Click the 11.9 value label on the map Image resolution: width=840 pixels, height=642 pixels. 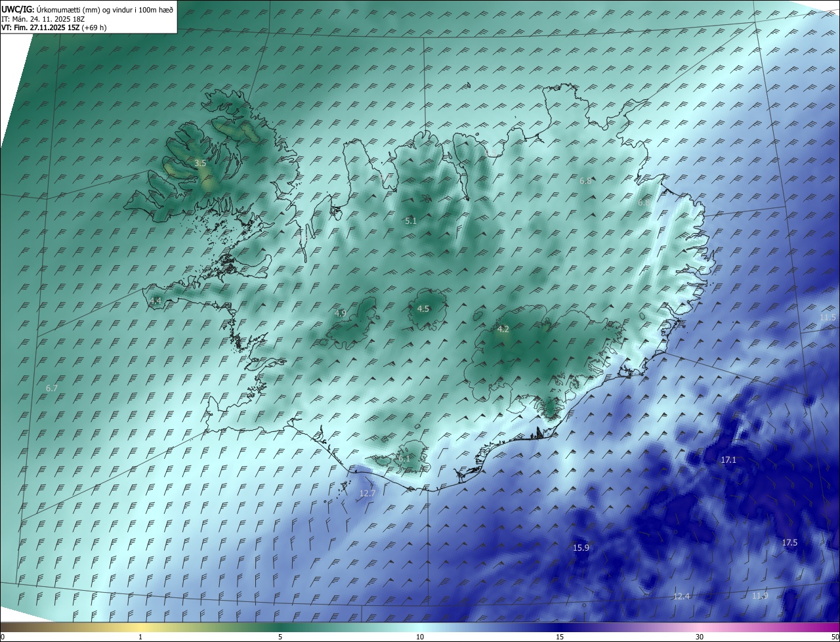(x=760, y=595)
